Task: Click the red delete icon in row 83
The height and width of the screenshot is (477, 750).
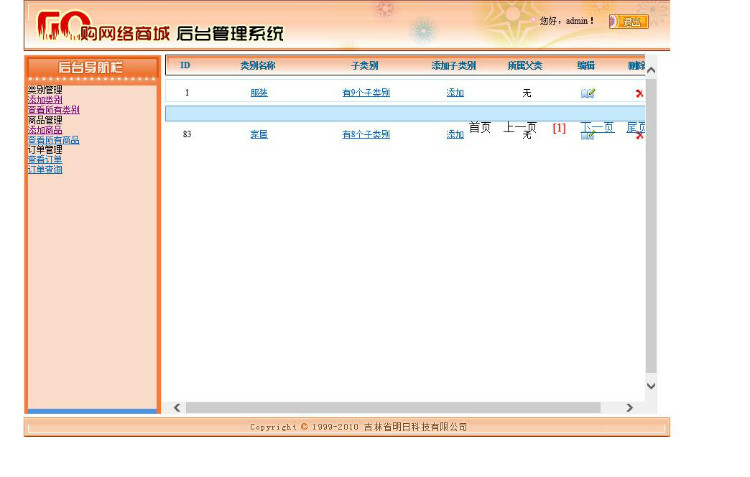Action: [x=640, y=136]
